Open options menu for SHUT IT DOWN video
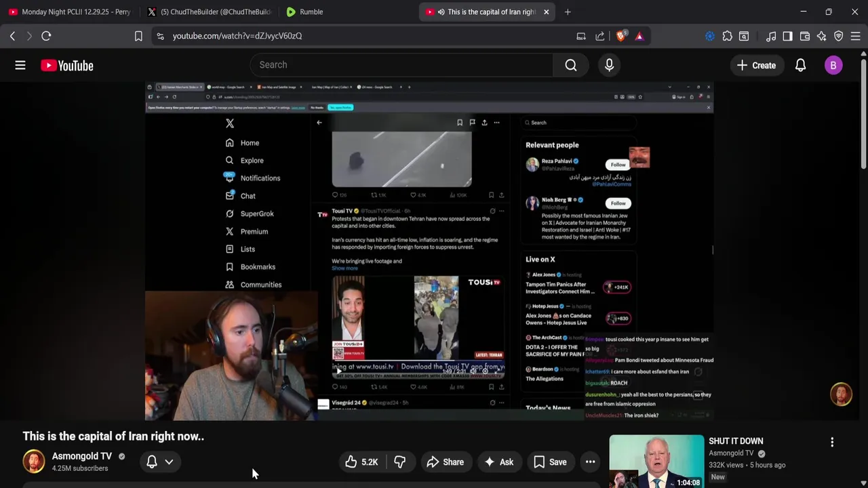The height and width of the screenshot is (488, 868). (832, 443)
